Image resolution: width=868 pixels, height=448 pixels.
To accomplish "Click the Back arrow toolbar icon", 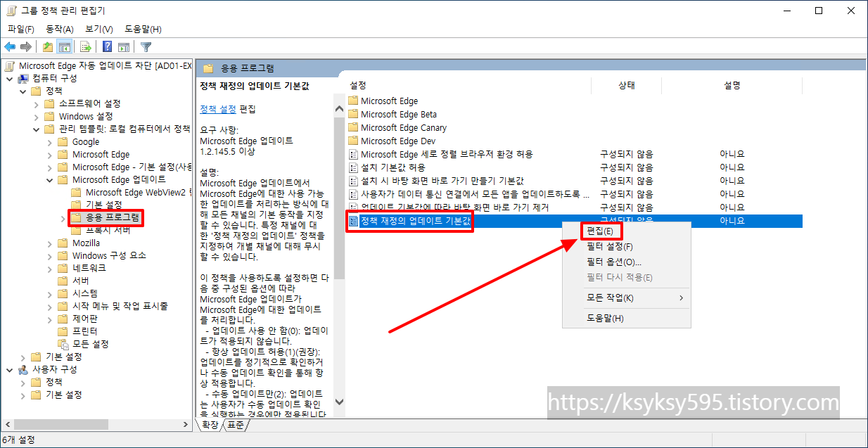I will pos(10,47).
